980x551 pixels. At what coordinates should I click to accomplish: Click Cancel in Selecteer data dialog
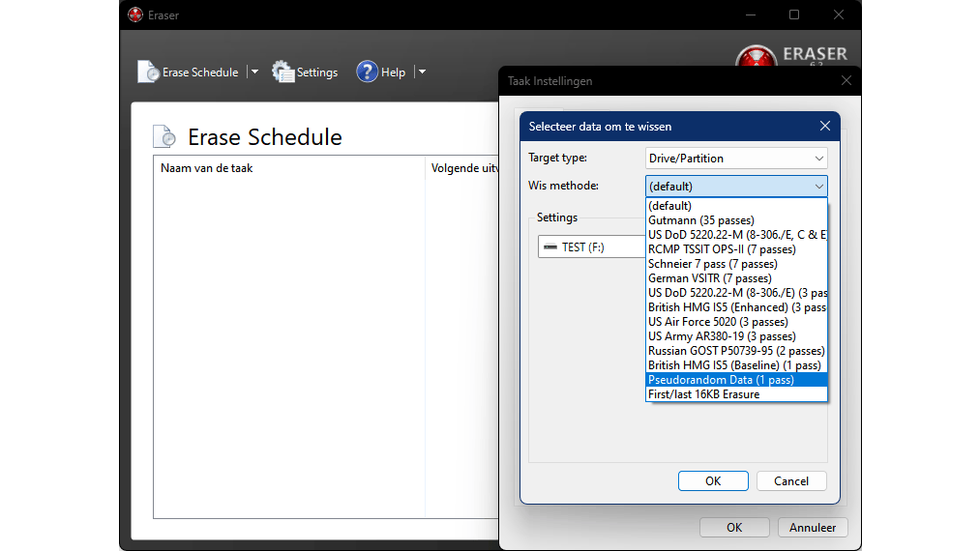click(791, 481)
